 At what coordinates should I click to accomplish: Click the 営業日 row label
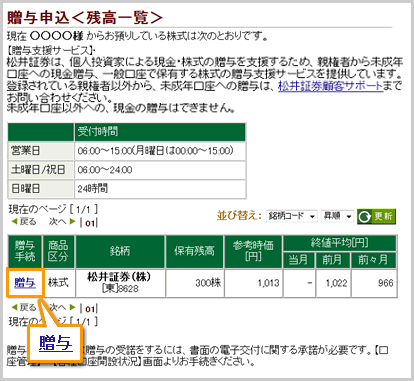point(41,151)
